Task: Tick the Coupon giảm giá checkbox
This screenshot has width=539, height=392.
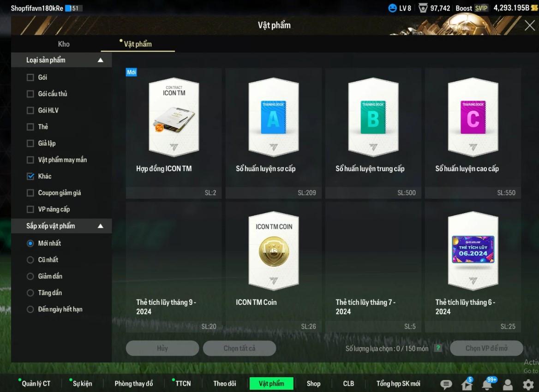Action: click(x=30, y=193)
